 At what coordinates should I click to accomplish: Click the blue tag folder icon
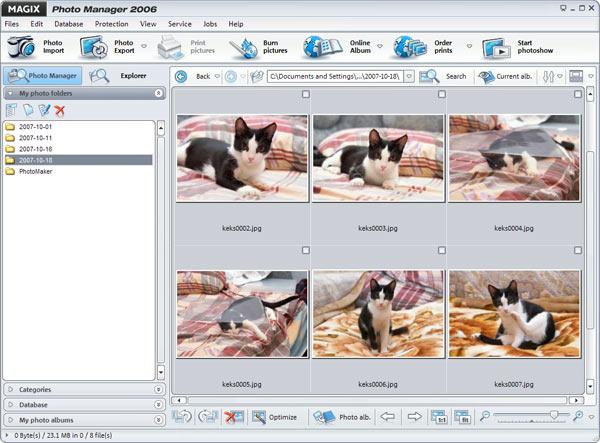click(x=28, y=110)
